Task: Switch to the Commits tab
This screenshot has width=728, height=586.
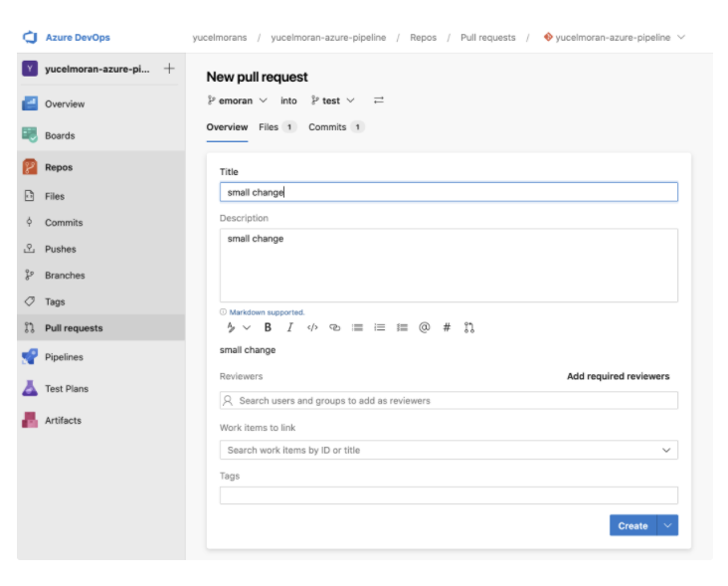Action: (335, 127)
